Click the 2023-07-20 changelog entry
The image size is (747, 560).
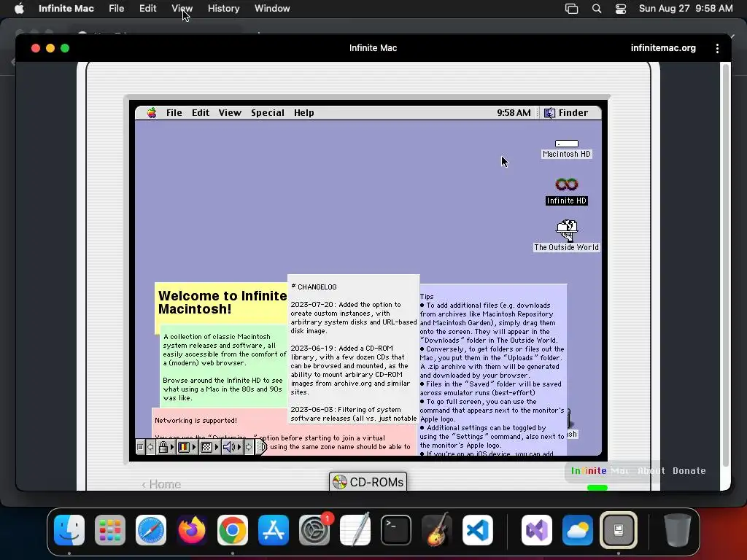click(354, 318)
